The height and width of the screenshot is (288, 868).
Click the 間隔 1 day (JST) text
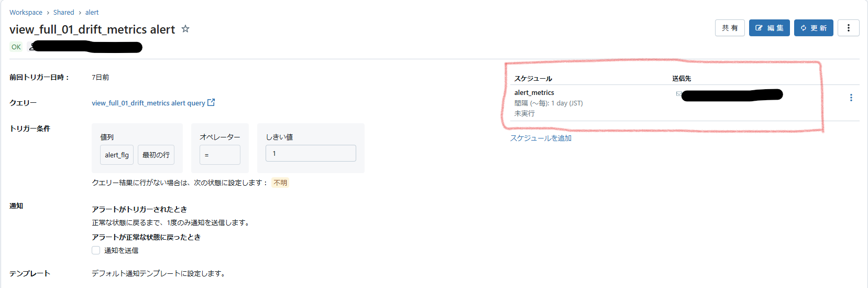(x=548, y=103)
